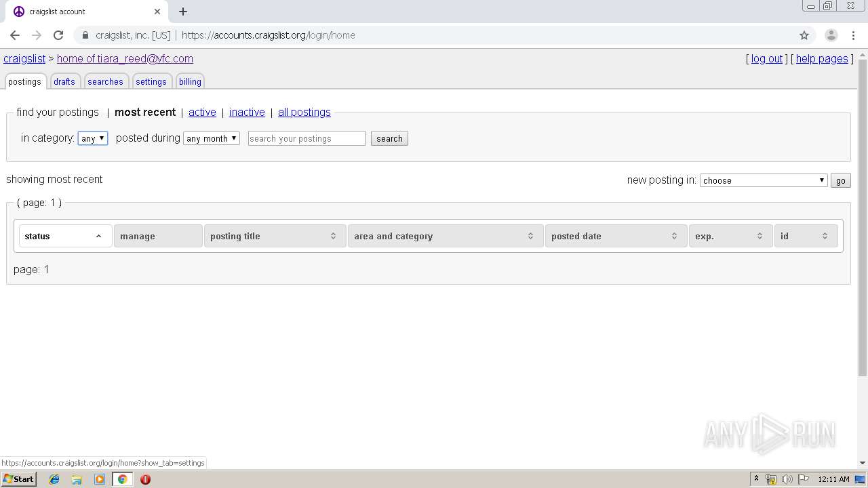Open the Chrome profile avatar icon
The height and width of the screenshot is (488, 868).
pyautogui.click(x=831, y=35)
